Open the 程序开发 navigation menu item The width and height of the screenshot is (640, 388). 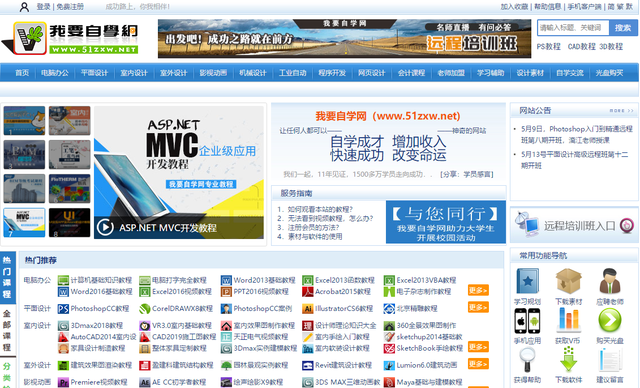(332, 73)
